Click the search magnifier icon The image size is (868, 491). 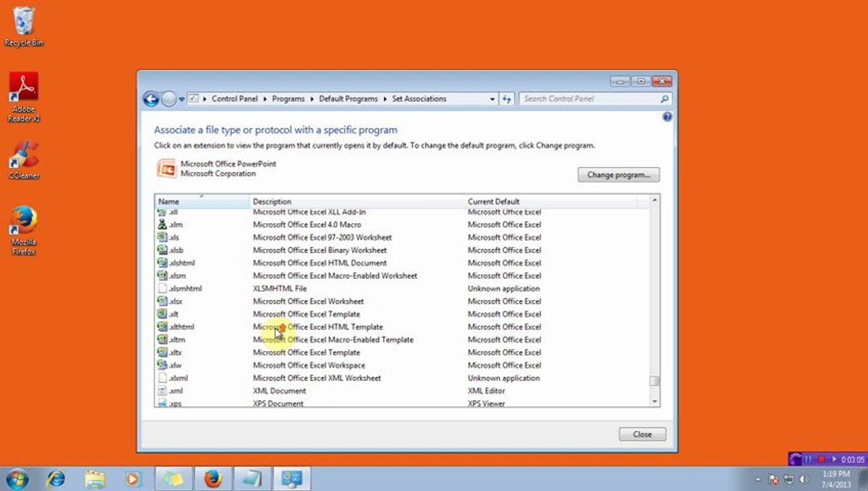664,99
